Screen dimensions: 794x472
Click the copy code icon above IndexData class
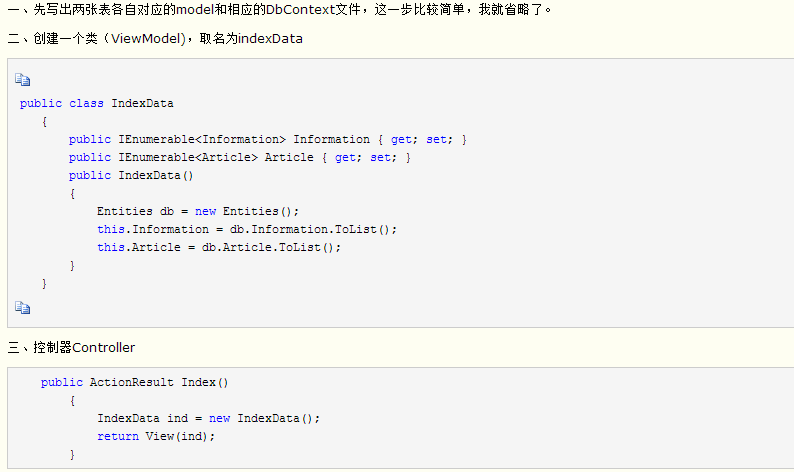coord(23,80)
